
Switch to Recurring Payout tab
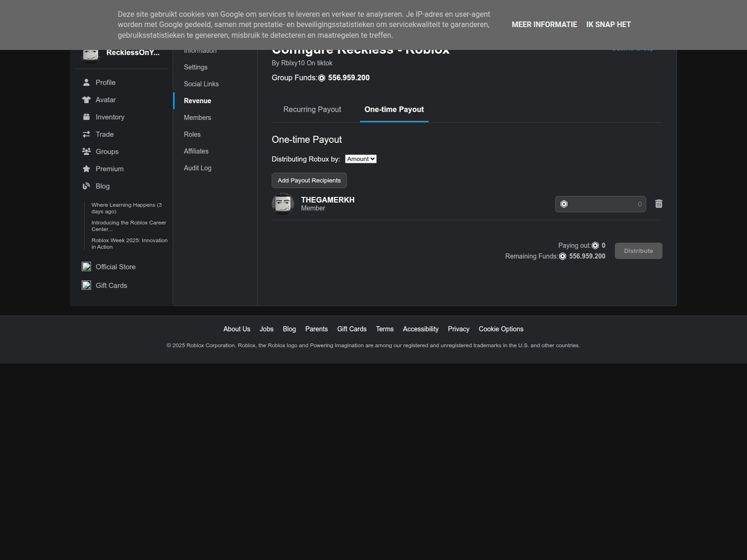312,109
